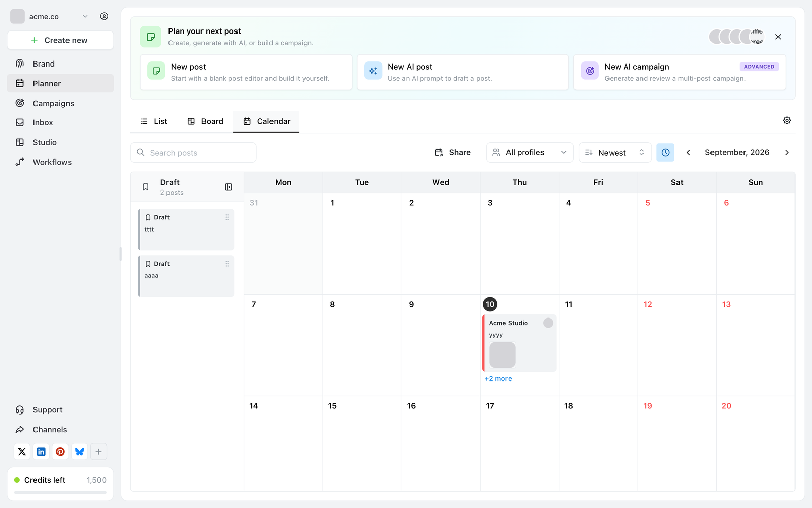
Task: Click the Create new button
Action: (x=60, y=40)
